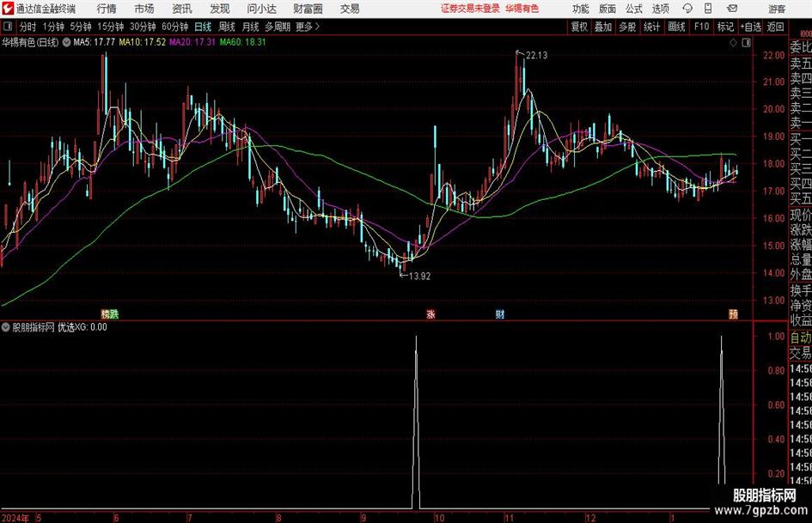The width and height of the screenshot is (812, 523).
Task: Expand sub-chart indicator settings arrow
Action: point(5,327)
